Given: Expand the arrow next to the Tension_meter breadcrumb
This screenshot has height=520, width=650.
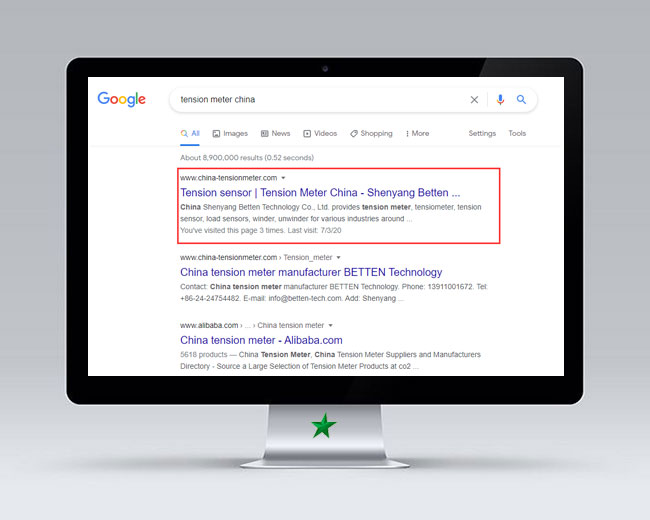Looking at the screenshot, I should pyautogui.click(x=338, y=258).
